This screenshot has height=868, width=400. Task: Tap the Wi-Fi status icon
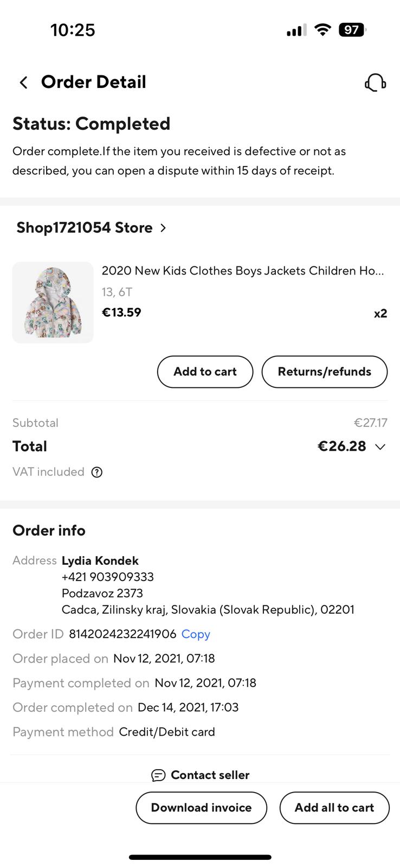coord(322,30)
